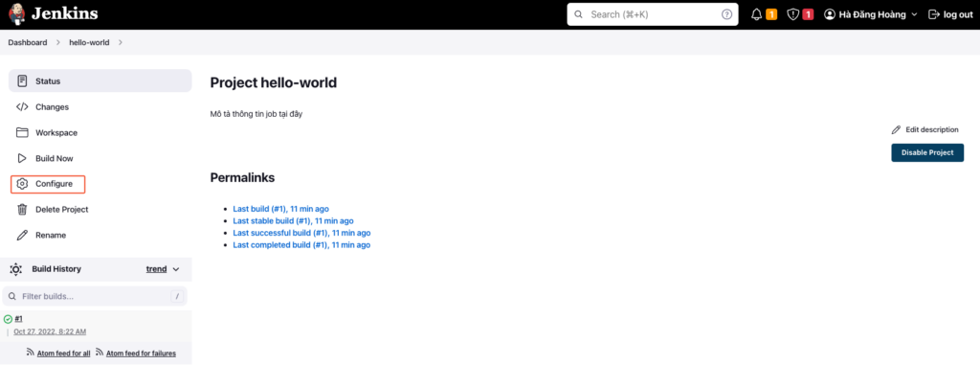Viewport: 980px width, 365px height.
Task: Open Last successful build (#1) permalink
Action: 301,233
